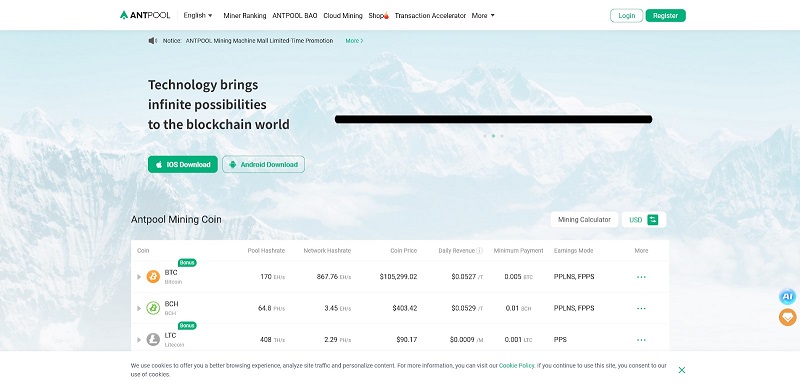Viewport: 800px width, 389px height.
Task: Open the English language dropdown
Action: pyautogui.click(x=198, y=15)
